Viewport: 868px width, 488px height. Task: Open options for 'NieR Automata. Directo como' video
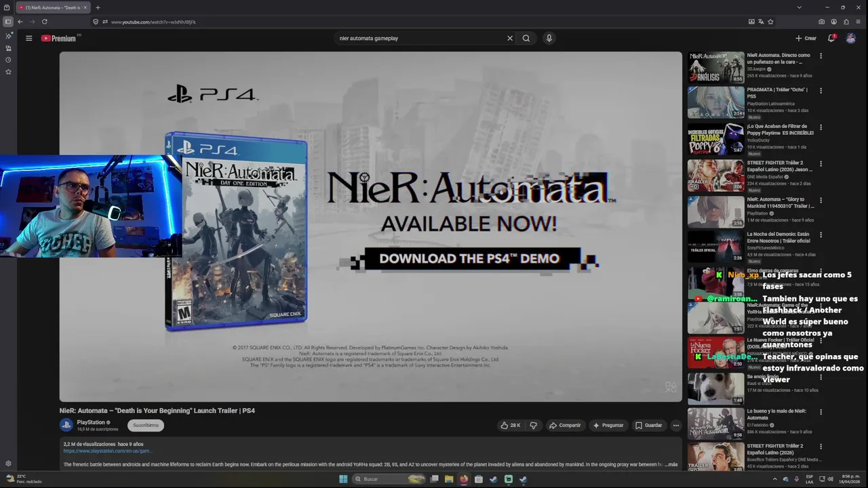(x=821, y=56)
